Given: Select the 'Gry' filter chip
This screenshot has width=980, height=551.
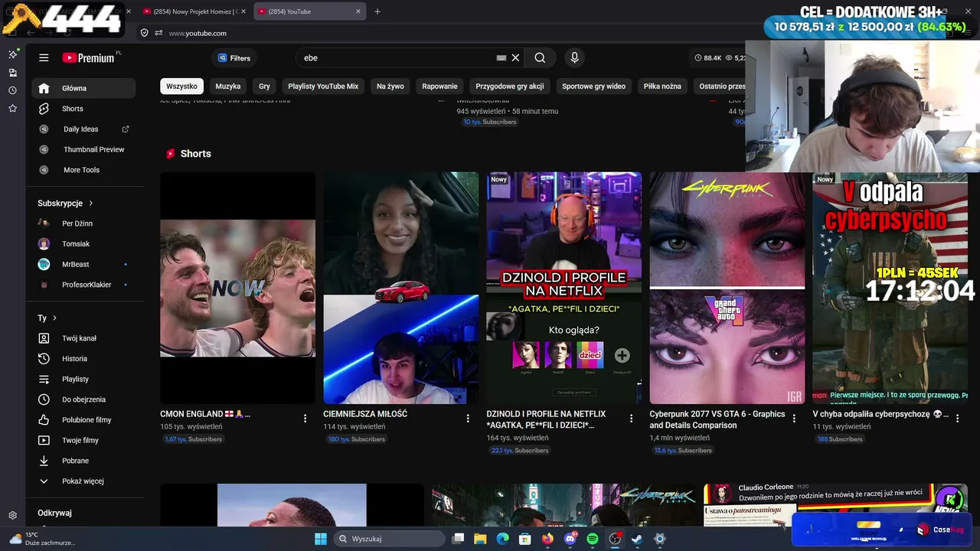Looking at the screenshot, I should point(264,86).
